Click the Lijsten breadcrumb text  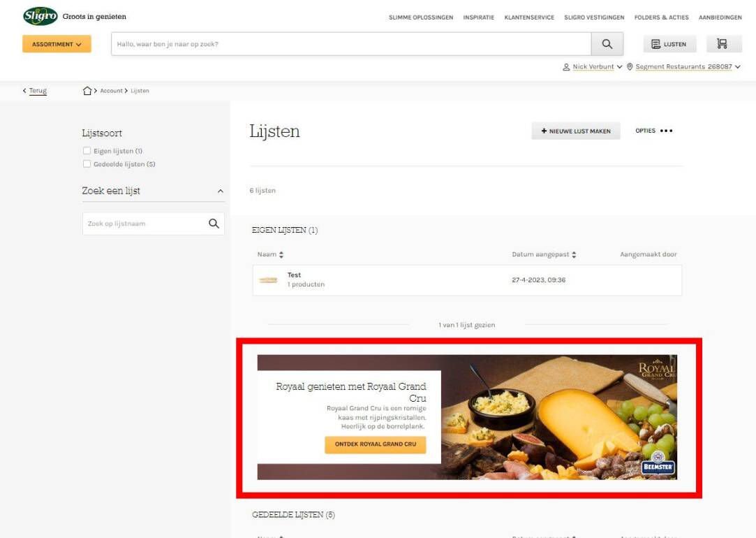click(140, 91)
